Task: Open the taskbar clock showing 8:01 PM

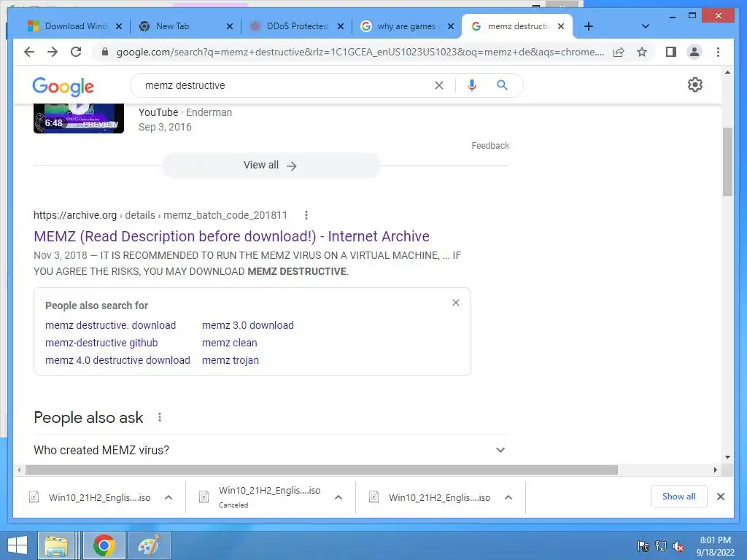Action: [715, 546]
